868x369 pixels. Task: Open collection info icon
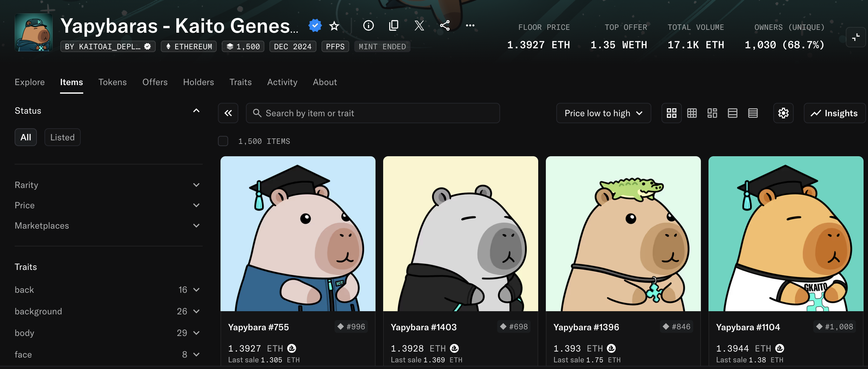(x=368, y=26)
